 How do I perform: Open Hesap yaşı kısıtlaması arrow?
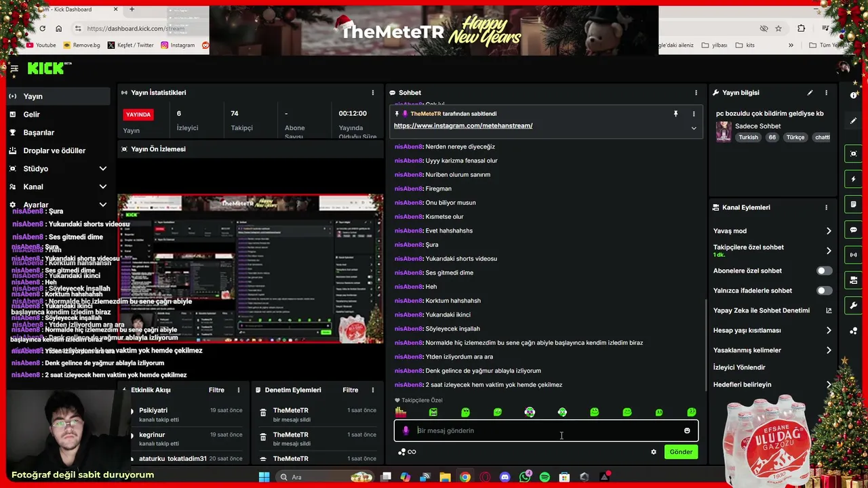pyautogui.click(x=828, y=330)
